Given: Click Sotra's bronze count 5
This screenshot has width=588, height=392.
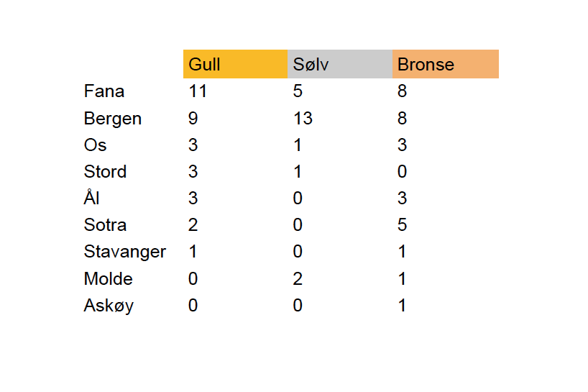Looking at the screenshot, I should click(x=403, y=225).
